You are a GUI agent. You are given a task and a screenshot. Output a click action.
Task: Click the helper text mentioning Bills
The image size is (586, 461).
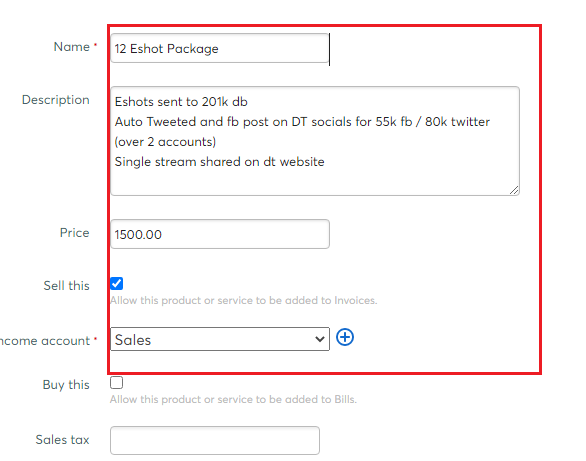click(233, 399)
